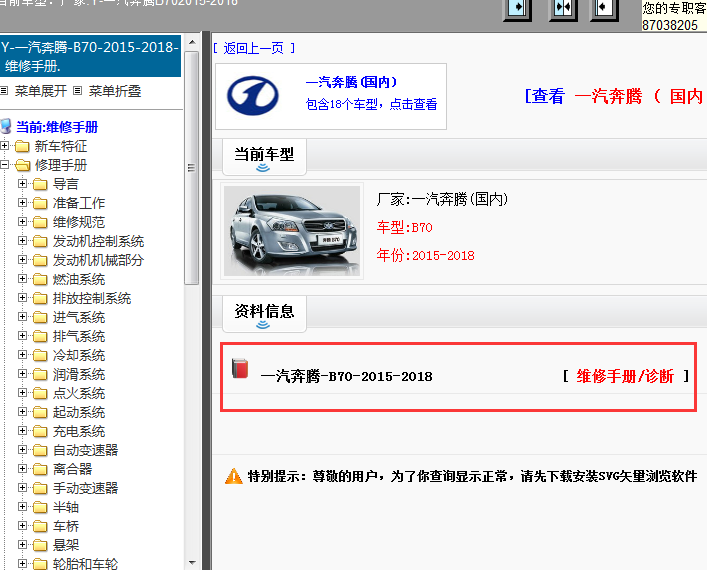This screenshot has width=707, height=570.
Task: Click the orange warning triangle icon
Action: tap(234, 476)
